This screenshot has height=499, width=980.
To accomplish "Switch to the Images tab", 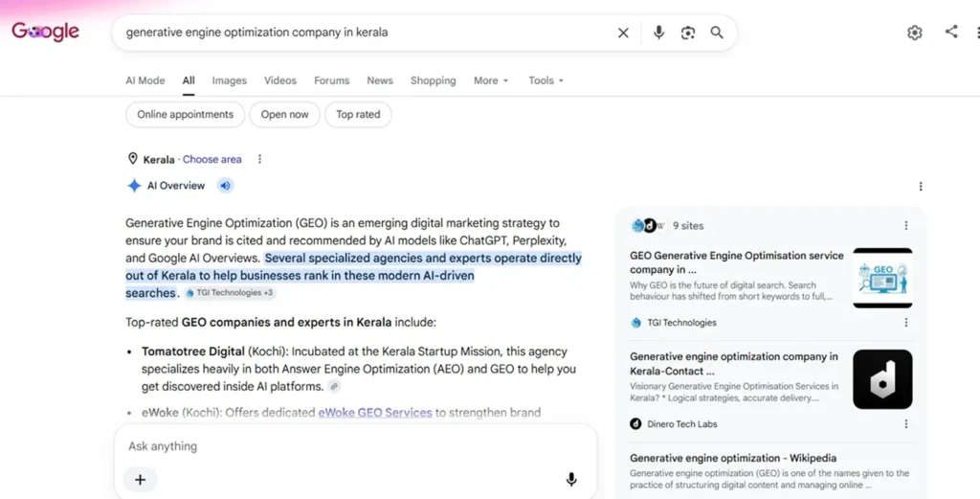I will (x=229, y=80).
